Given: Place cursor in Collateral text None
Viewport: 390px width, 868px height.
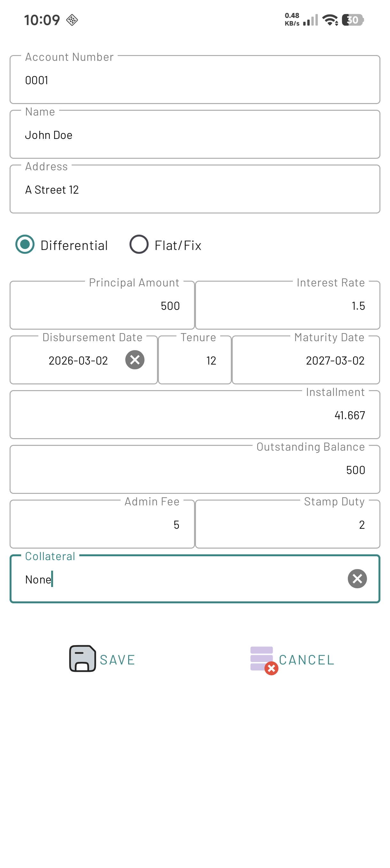Looking at the screenshot, I should [x=38, y=579].
